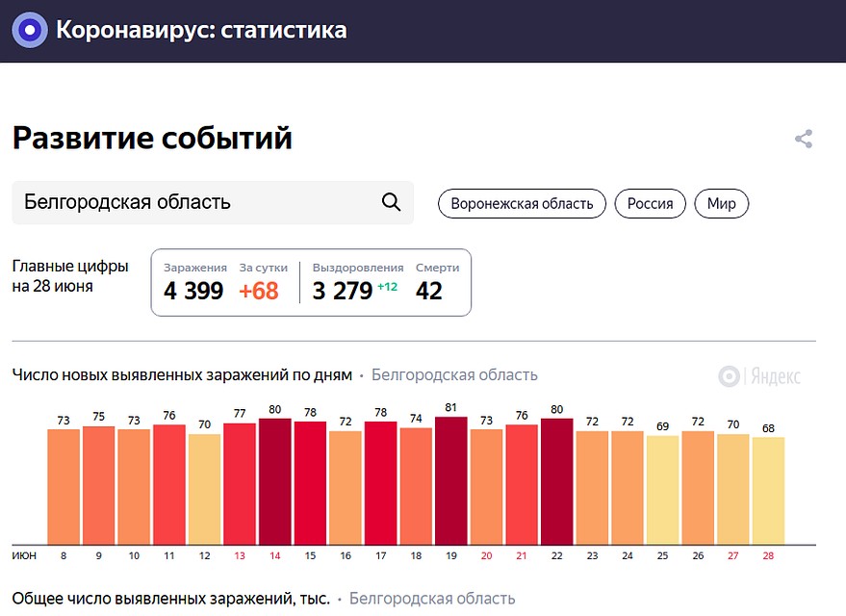Open the share icon next to Развитие событий
Image resolution: width=846 pixels, height=616 pixels.
pyautogui.click(x=804, y=139)
